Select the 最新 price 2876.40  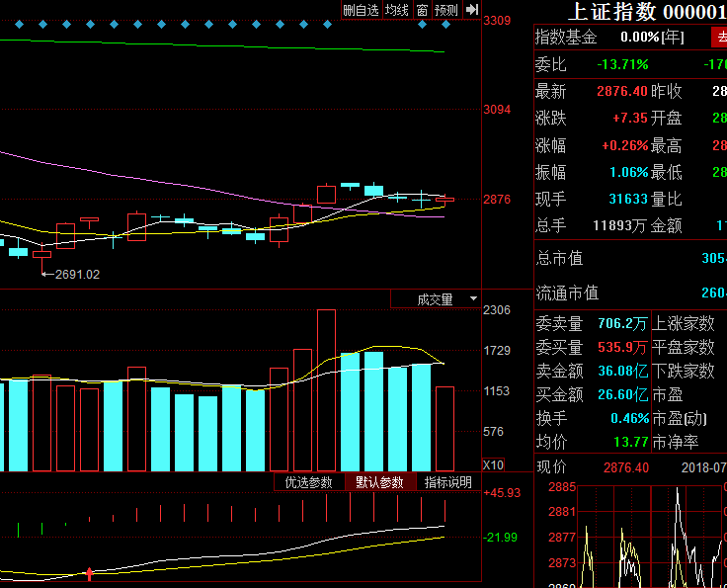621,91
